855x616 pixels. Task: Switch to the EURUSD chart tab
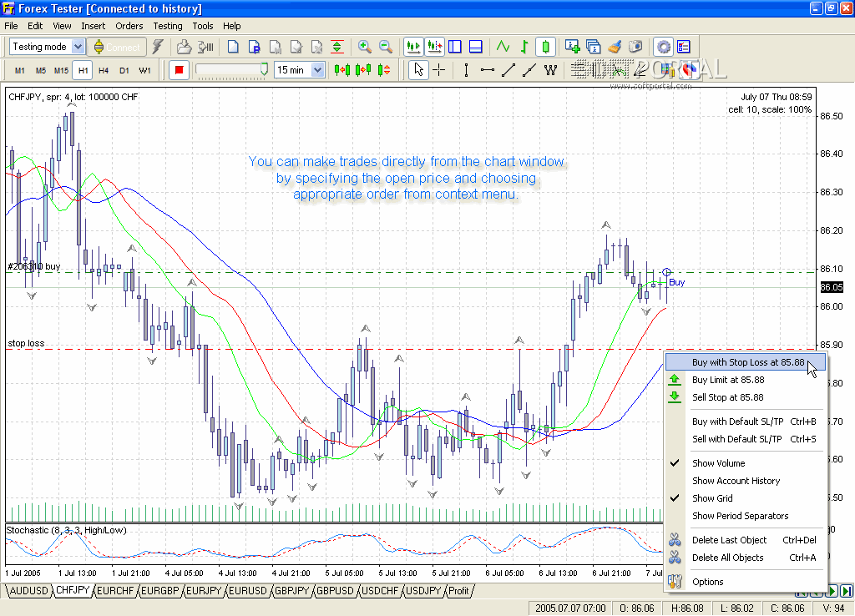247,591
